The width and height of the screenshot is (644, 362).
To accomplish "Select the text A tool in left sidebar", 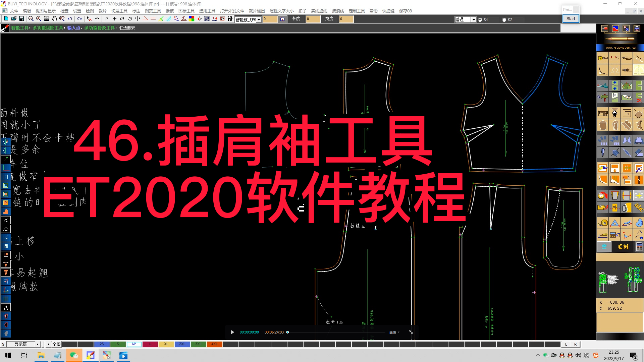I will (6, 307).
